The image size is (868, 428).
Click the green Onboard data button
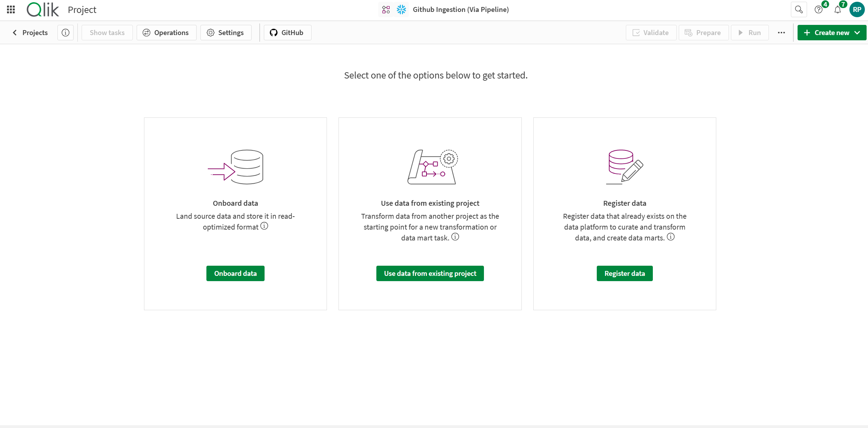(235, 273)
